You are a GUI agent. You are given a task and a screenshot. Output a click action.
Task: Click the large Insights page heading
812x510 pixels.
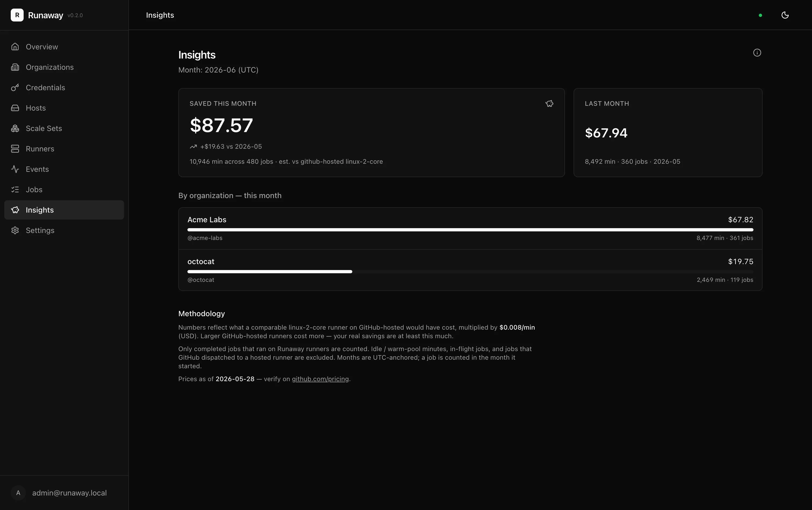pyautogui.click(x=197, y=55)
